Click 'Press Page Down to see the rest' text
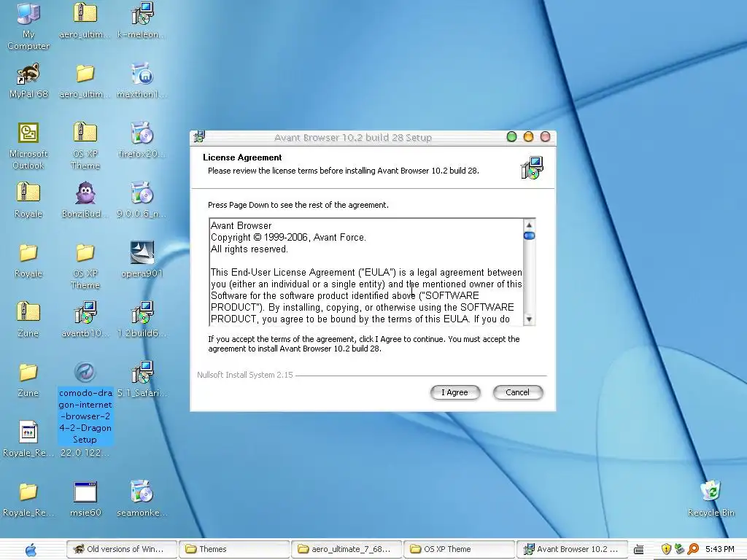 [x=298, y=205]
